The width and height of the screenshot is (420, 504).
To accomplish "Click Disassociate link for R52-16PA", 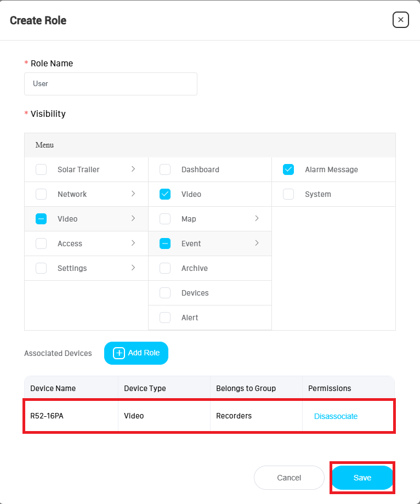I will (x=336, y=416).
